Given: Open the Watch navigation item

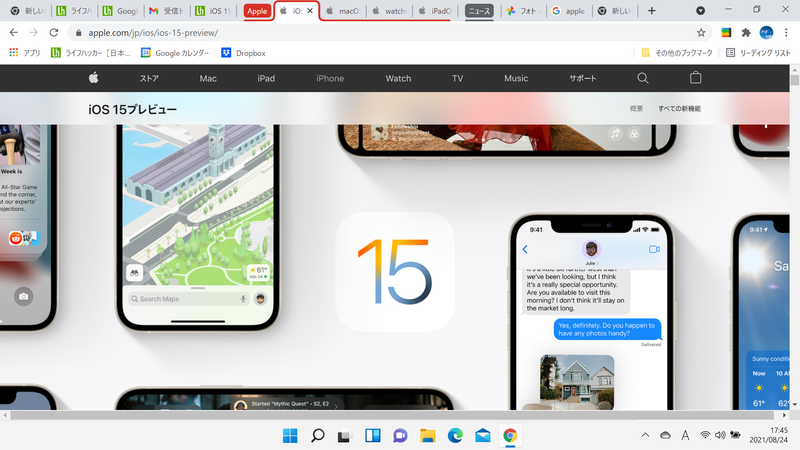Looking at the screenshot, I should tap(398, 78).
